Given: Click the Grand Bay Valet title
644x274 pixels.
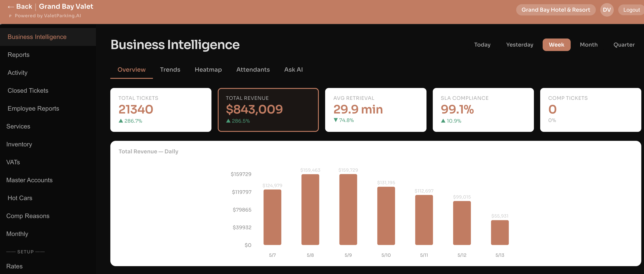Looking at the screenshot, I should 66,6.
